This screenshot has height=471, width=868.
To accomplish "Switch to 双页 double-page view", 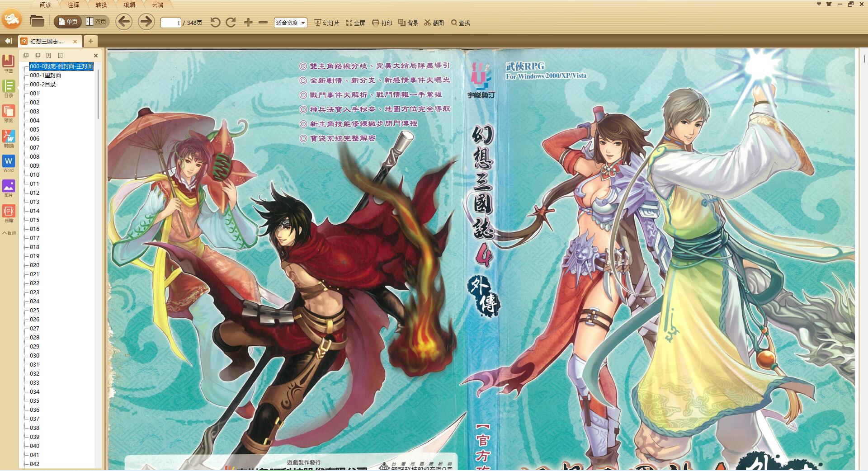I will coord(96,22).
